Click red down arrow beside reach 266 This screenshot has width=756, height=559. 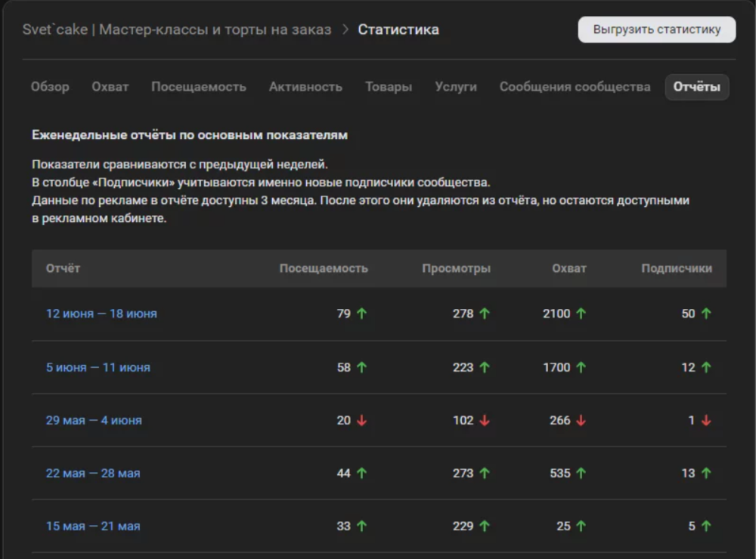coord(581,421)
